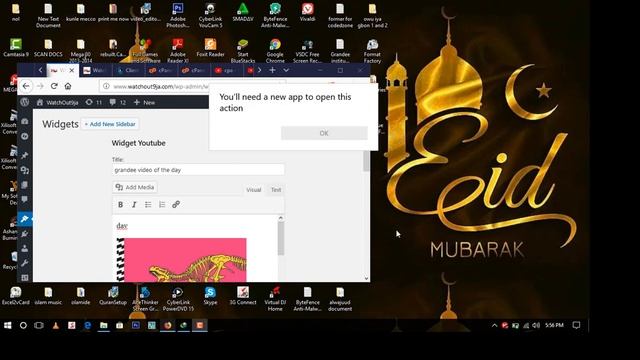Click the widget Title input field
The height and width of the screenshot is (360, 640).
[198, 170]
